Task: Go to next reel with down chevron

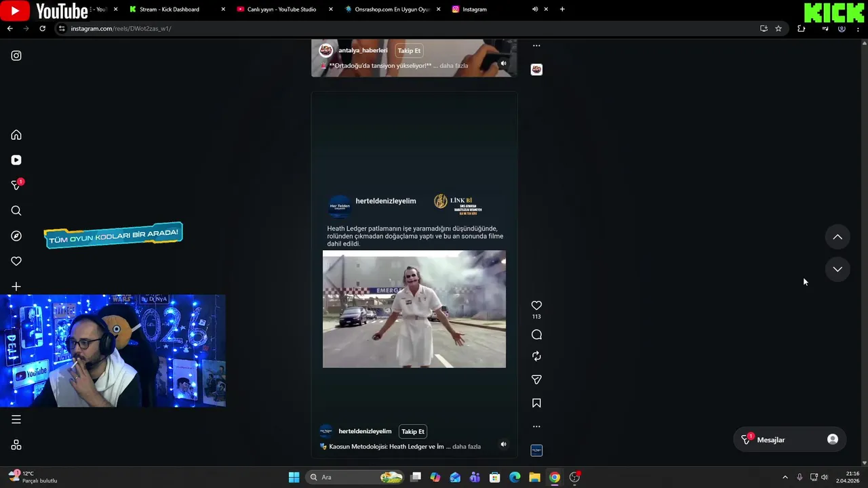Action: click(x=837, y=269)
